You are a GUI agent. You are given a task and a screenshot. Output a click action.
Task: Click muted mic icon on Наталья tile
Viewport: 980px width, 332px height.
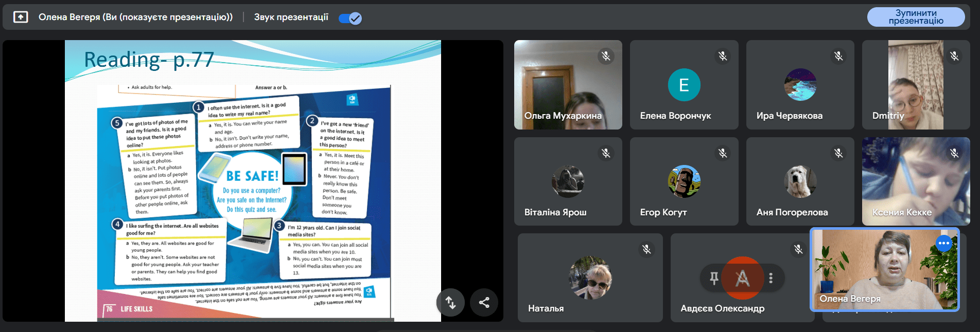pos(647,249)
